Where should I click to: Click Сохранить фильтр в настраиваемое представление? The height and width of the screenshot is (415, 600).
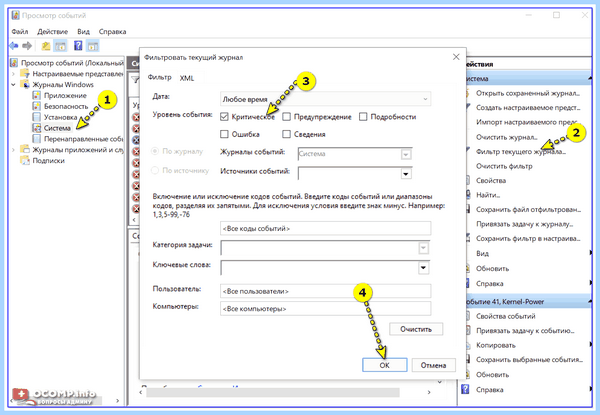[x=528, y=238]
